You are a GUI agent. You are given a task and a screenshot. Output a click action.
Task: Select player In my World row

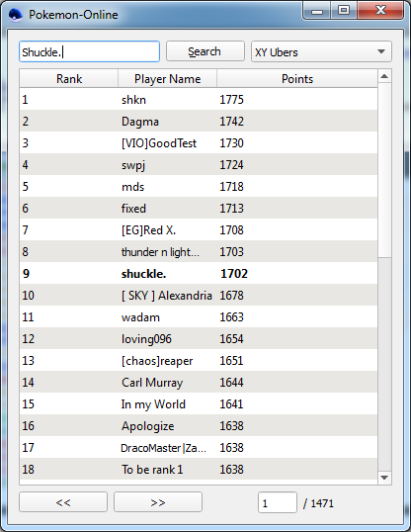coord(199,403)
